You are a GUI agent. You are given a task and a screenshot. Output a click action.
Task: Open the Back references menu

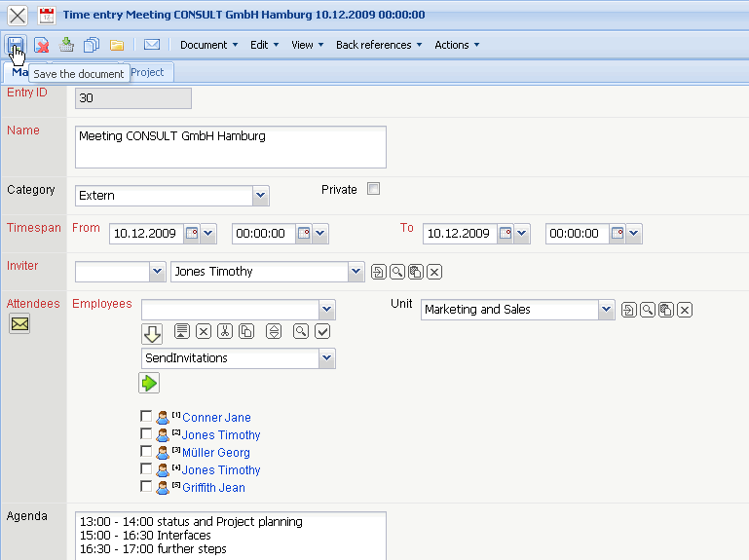(x=379, y=45)
